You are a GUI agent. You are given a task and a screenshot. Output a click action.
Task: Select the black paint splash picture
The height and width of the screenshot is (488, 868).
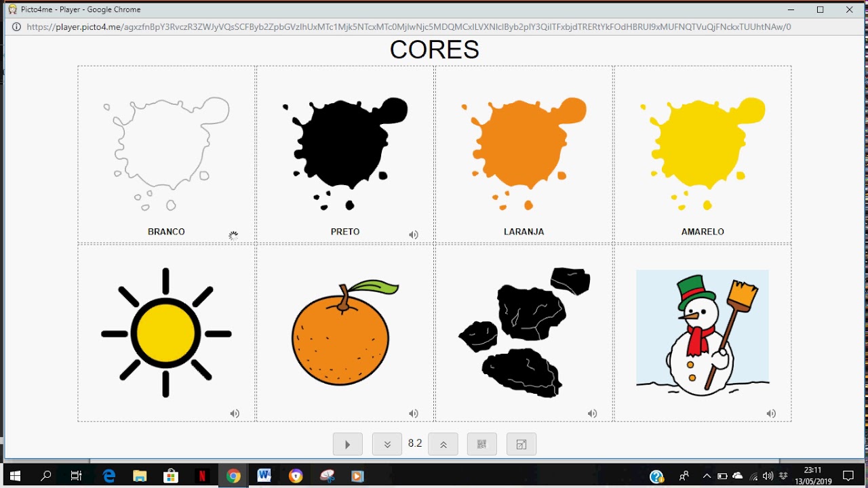pos(345,154)
